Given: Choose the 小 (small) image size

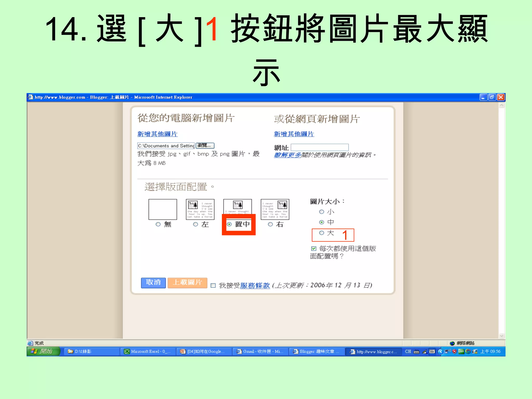Looking at the screenshot, I should 322,212.
